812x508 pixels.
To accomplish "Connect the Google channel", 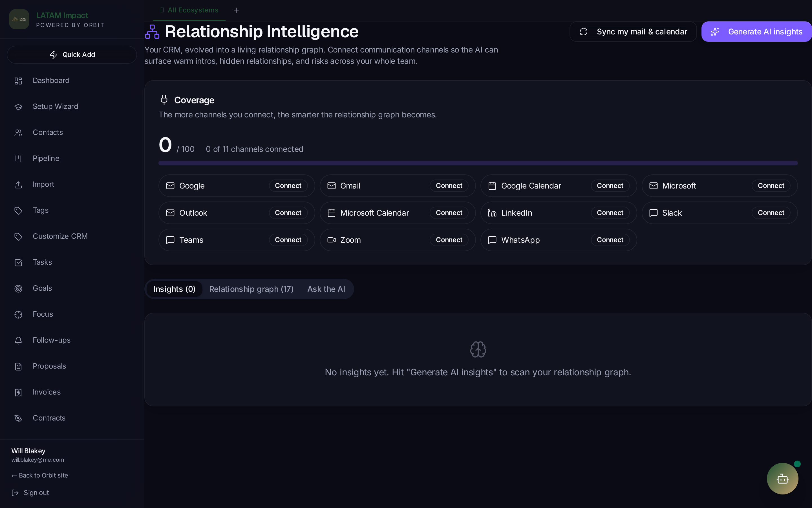I will [x=288, y=186].
